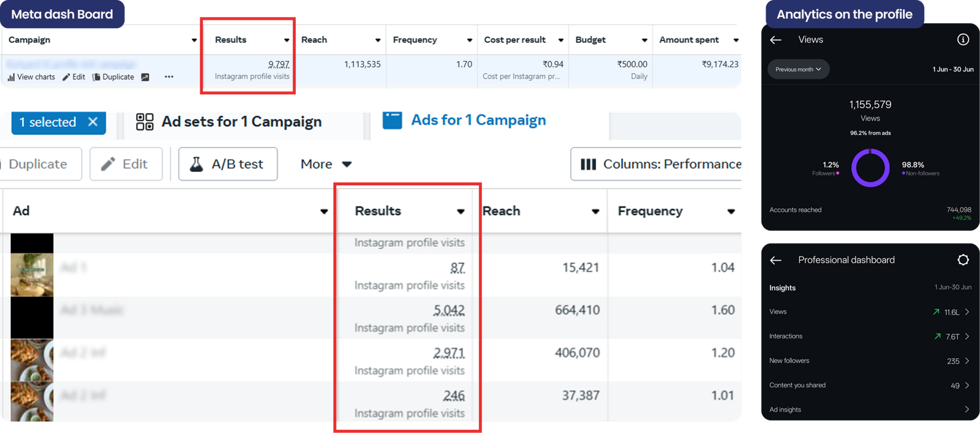Open the campaign three-dots more menu
The height and width of the screenshot is (433, 980).
point(169,77)
